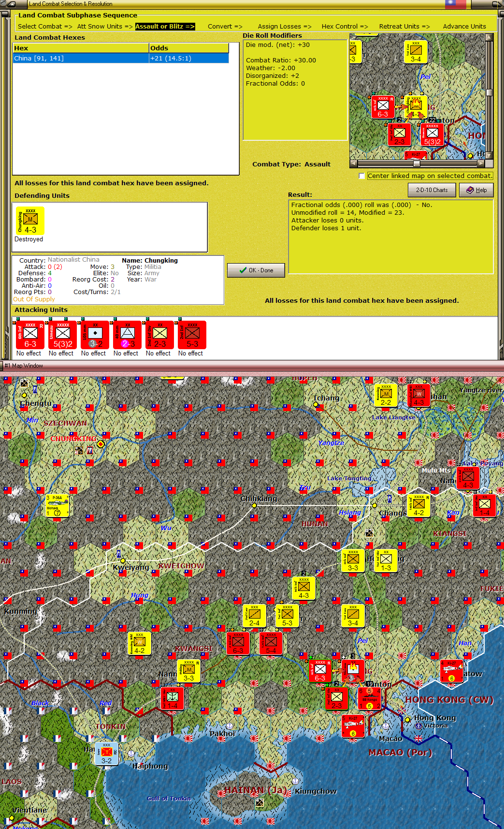Go to Advance Units subphase step
The image size is (504, 829).
pyautogui.click(x=464, y=27)
